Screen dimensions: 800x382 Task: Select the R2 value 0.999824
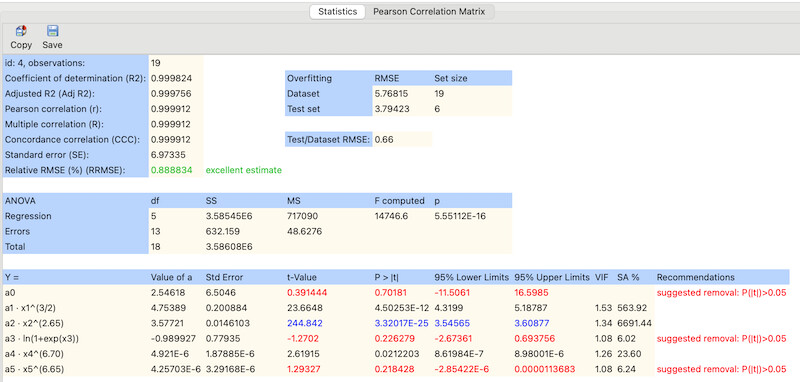171,79
